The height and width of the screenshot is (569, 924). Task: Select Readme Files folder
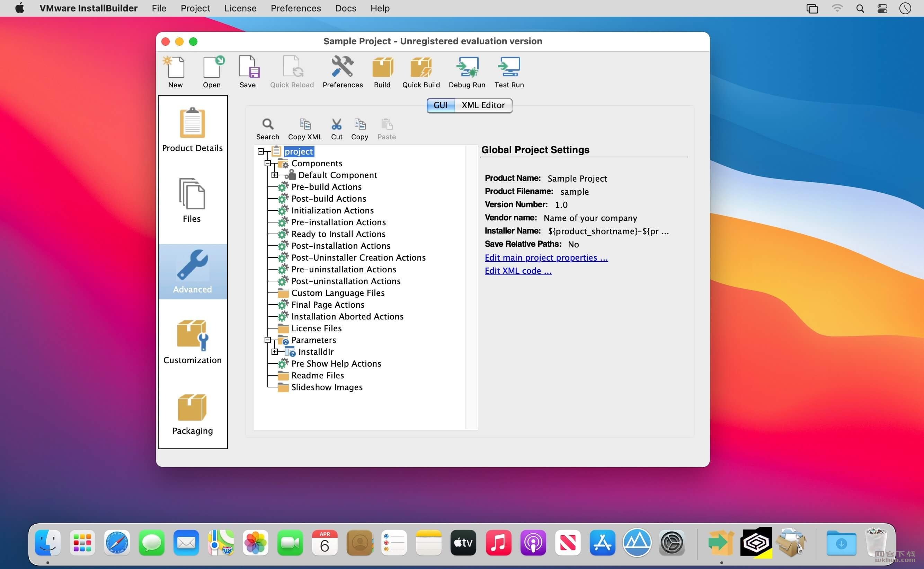pos(317,375)
